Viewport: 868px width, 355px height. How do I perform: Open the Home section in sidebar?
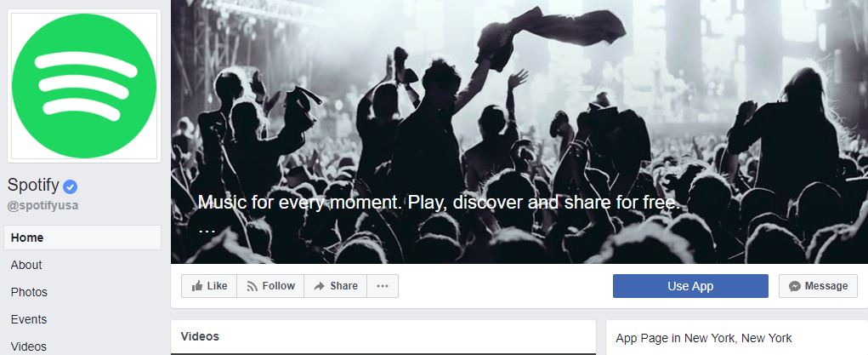click(82, 238)
